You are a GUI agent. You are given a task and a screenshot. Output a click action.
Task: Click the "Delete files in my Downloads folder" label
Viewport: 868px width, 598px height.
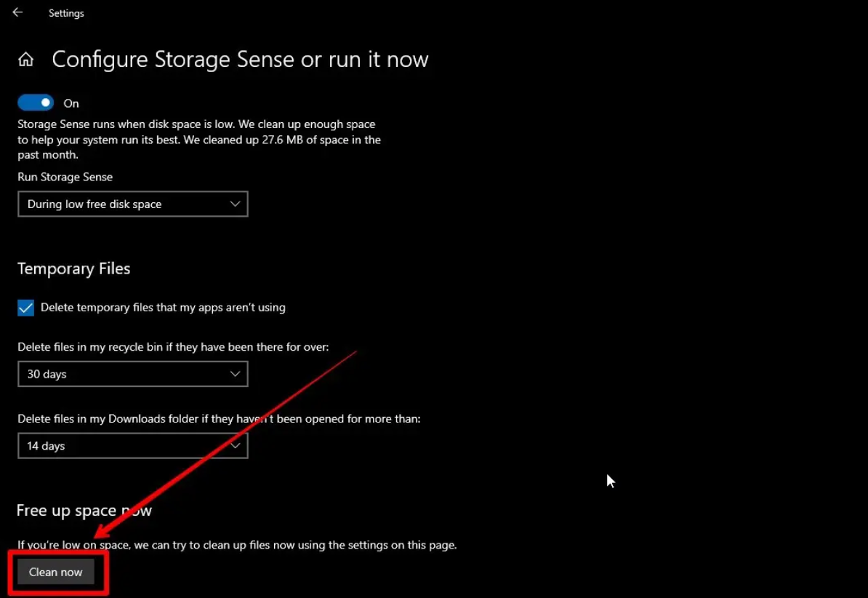(x=219, y=419)
